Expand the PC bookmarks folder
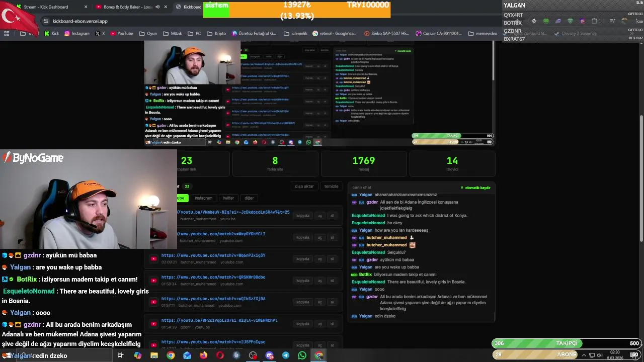This screenshot has width=644, height=362. [x=194, y=34]
